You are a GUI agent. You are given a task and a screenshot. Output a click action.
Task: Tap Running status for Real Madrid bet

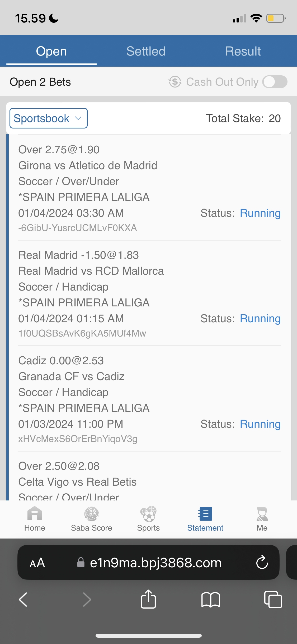(x=260, y=319)
